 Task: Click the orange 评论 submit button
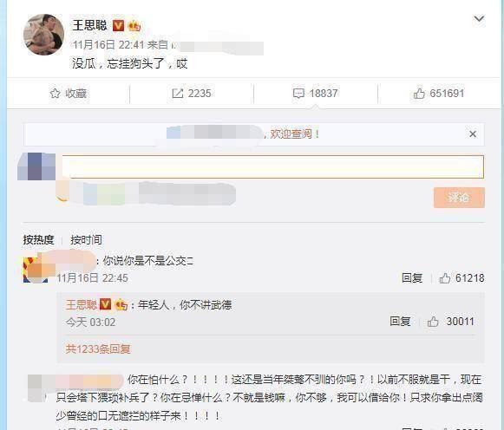pos(459,198)
